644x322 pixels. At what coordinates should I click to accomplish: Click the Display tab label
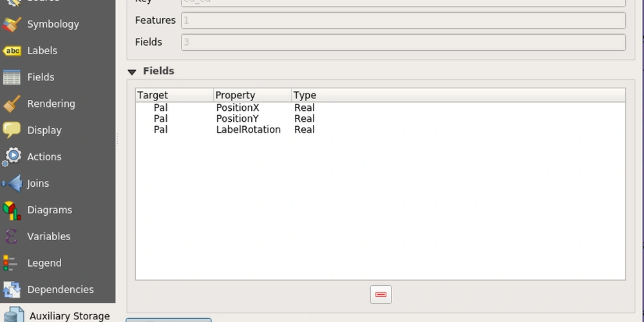44,131
